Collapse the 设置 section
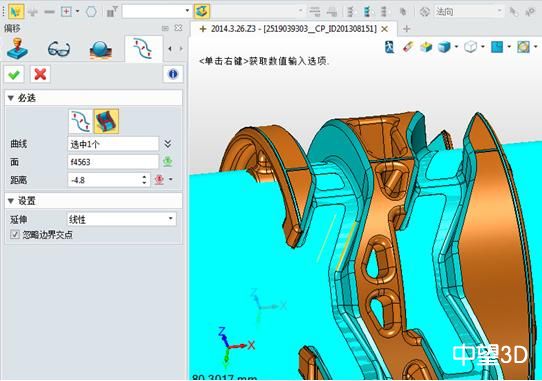This screenshot has width=542, height=381. click(11, 201)
